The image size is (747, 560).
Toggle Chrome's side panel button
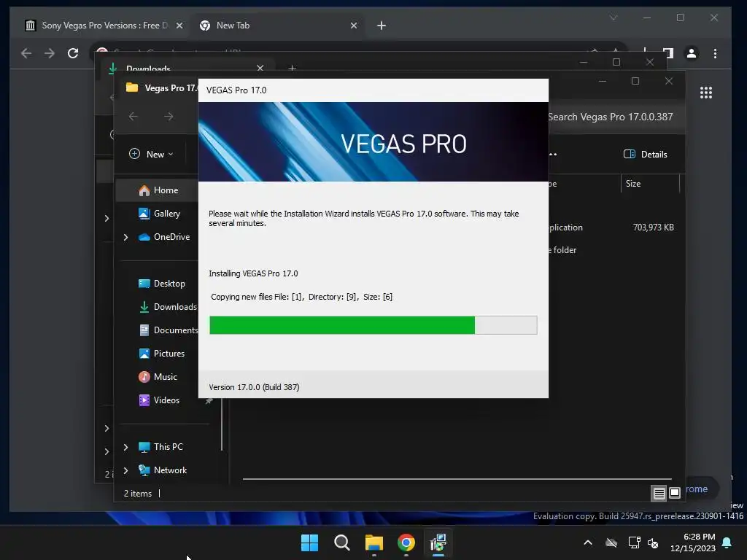pyautogui.click(x=668, y=53)
